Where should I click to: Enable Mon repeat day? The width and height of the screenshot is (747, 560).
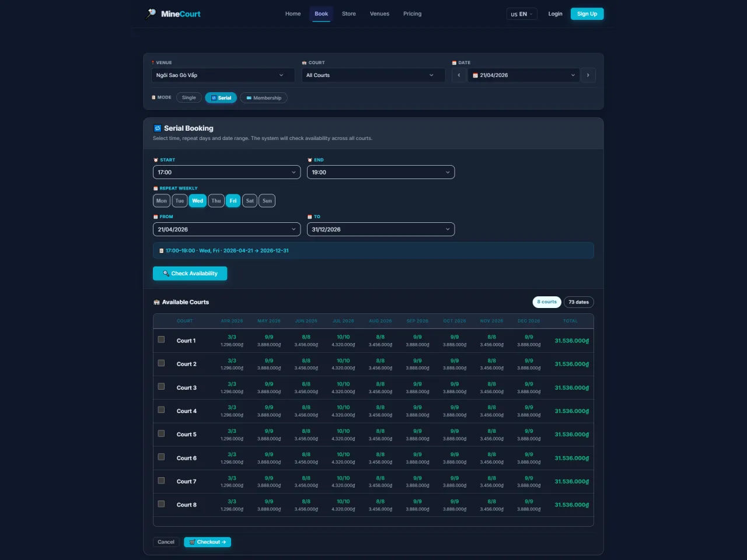click(162, 201)
